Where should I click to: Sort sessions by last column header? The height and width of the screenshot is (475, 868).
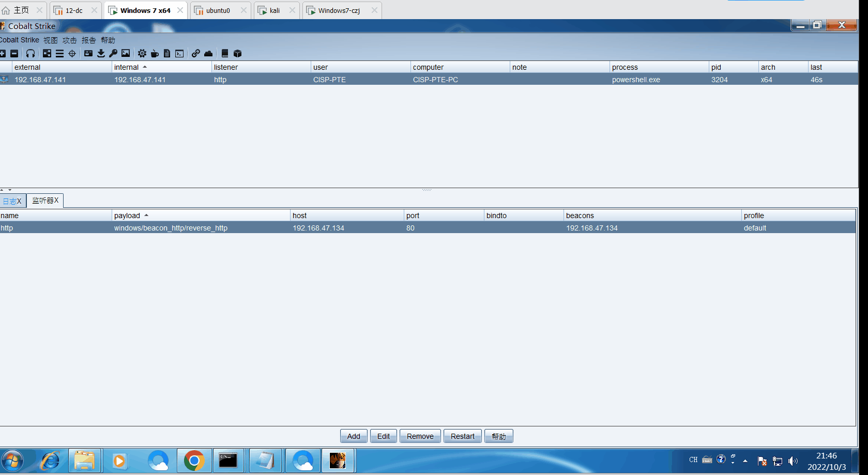click(x=833, y=67)
